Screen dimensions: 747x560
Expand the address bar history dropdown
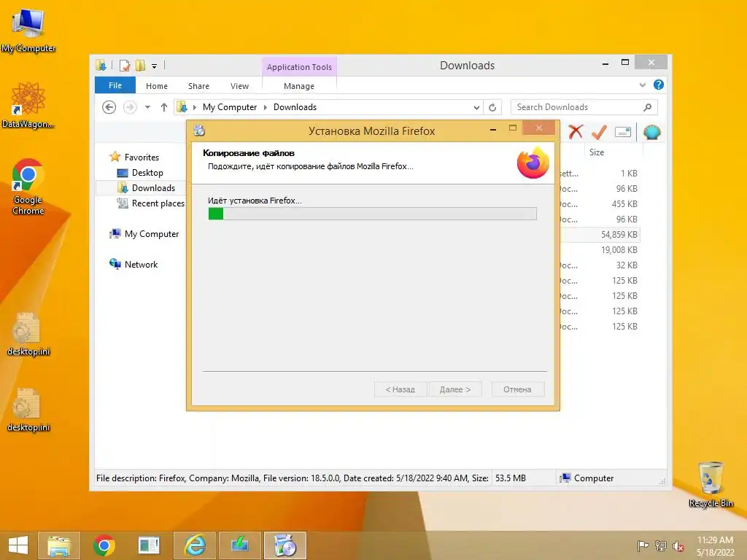tap(476, 108)
